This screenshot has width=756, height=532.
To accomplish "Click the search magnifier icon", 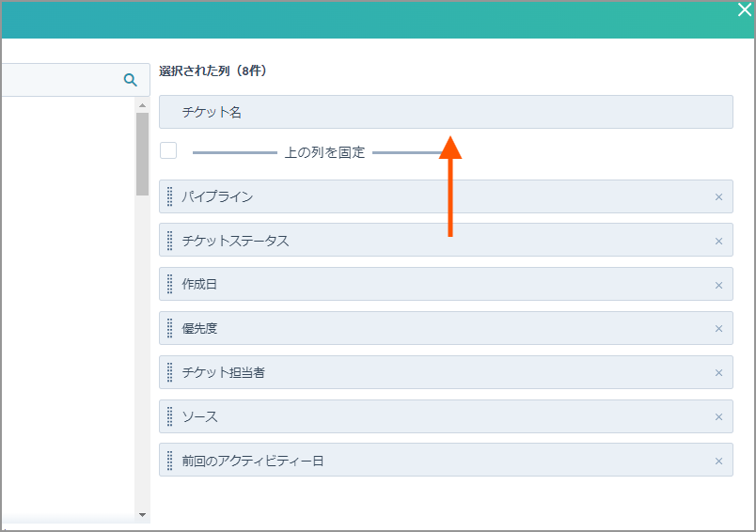I will point(130,80).
